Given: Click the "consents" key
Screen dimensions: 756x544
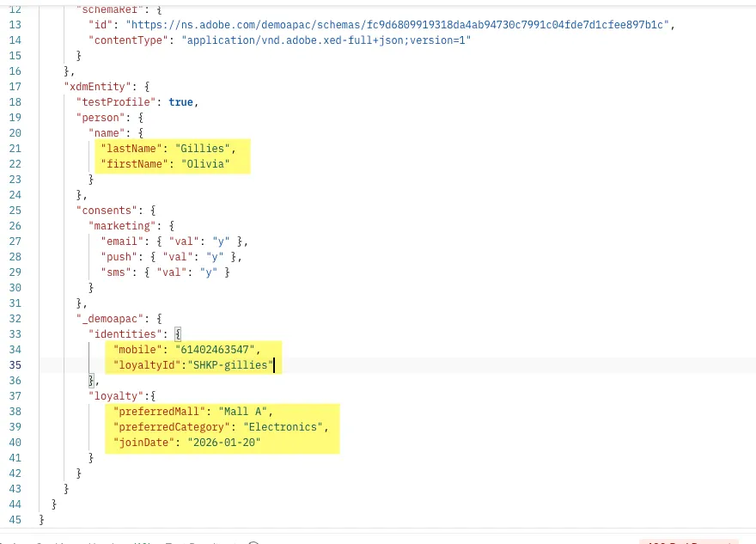Looking at the screenshot, I should tap(107, 211).
